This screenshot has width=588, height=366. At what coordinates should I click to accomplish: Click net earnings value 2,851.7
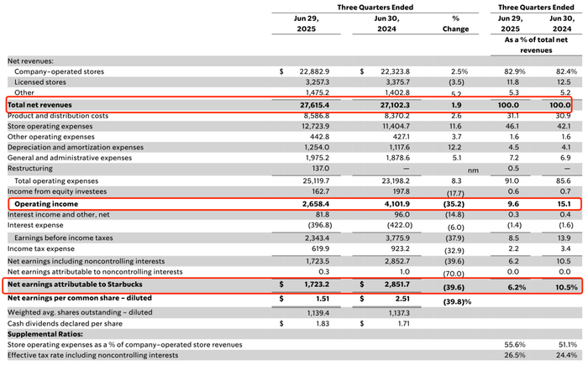click(x=397, y=285)
